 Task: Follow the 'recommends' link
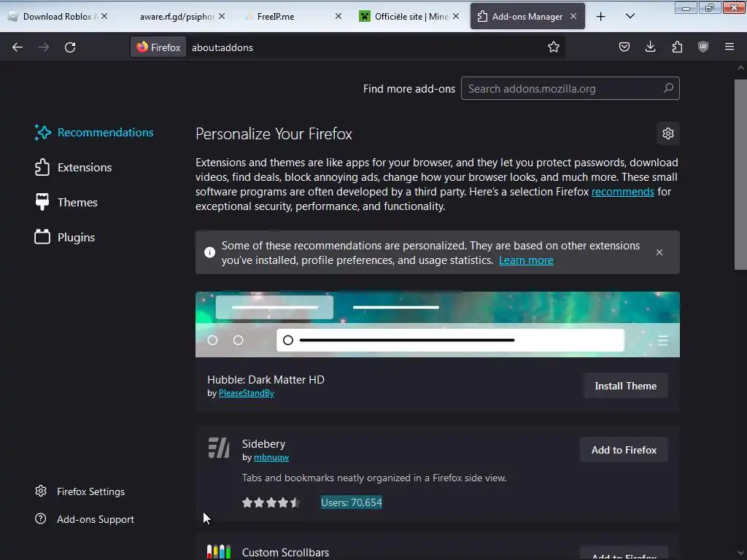(x=623, y=192)
